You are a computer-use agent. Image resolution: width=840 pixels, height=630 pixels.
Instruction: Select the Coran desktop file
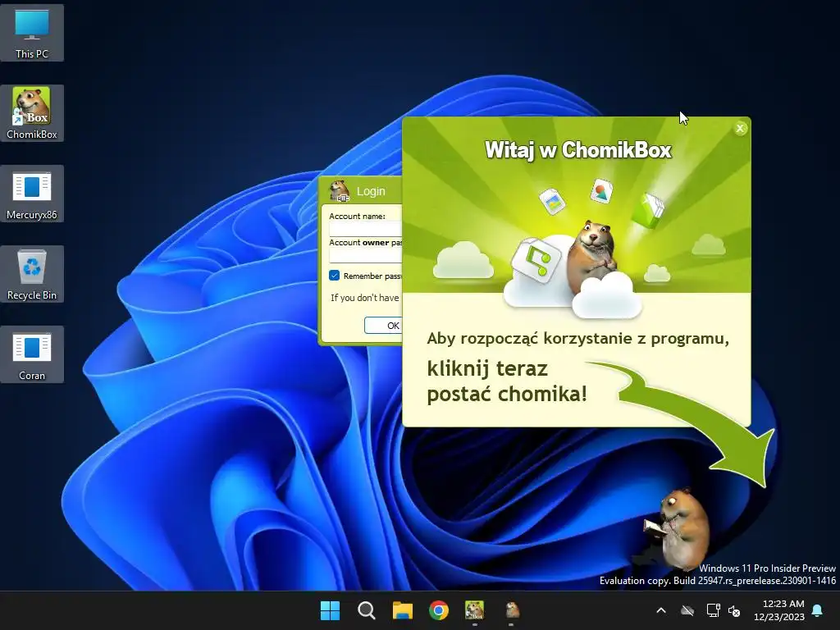click(32, 354)
